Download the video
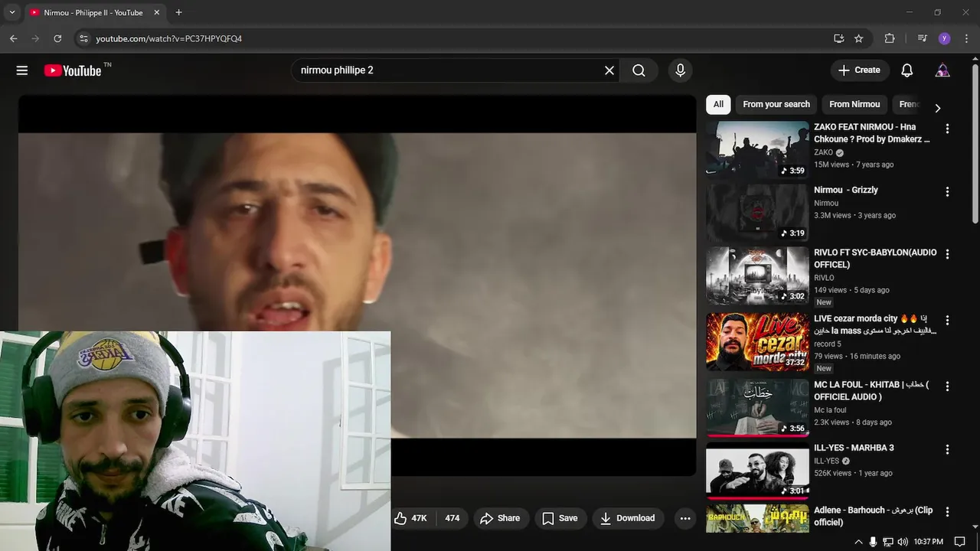Viewport: 980px width, 551px height. 628,518
